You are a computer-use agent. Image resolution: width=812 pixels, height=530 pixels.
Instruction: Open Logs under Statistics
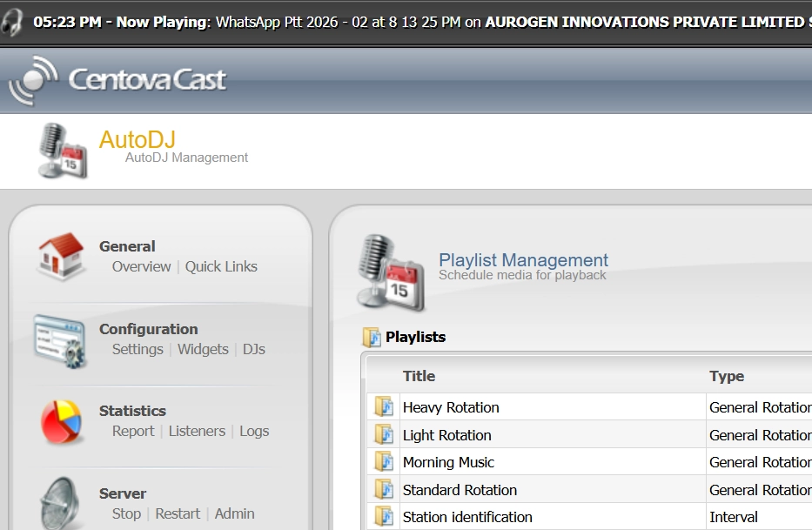click(254, 431)
